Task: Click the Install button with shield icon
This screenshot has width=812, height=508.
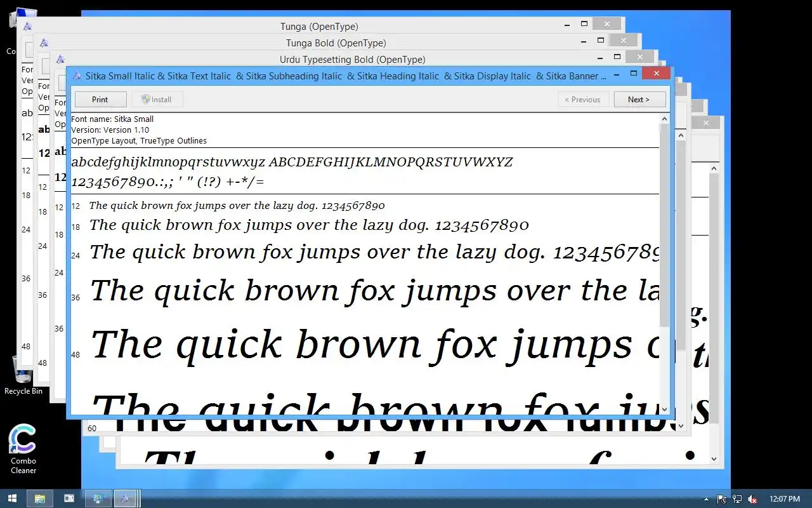Action: [157, 99]
